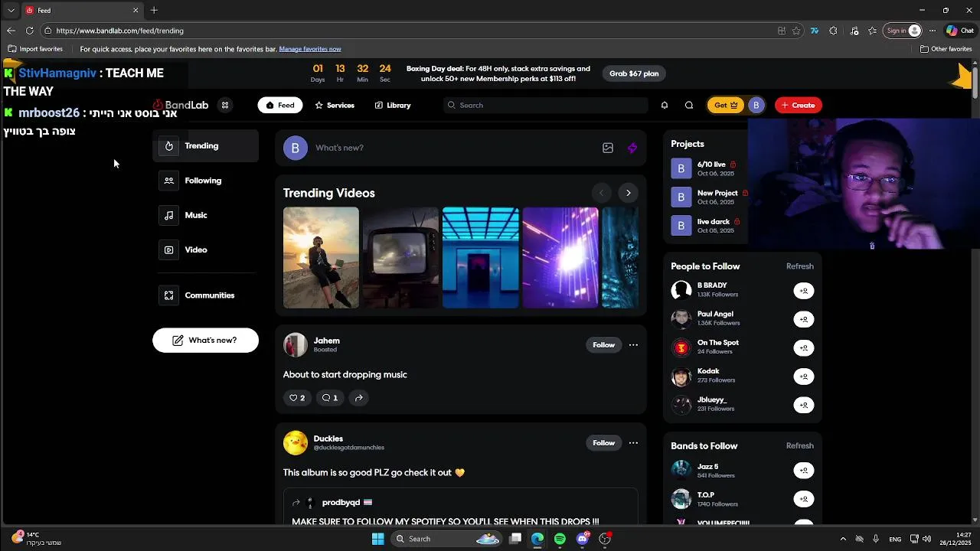Follow Jblueyy_ with the add icon

(x=803, y=405)
